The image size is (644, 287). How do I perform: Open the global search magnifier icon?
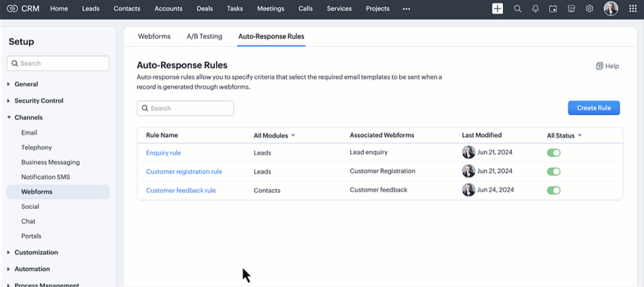click(x=518, y=9)
